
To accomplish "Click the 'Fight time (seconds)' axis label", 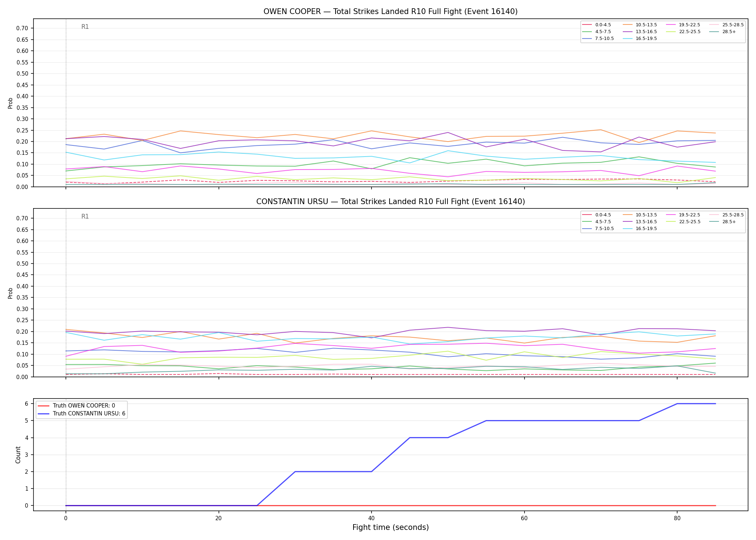I will [391, 527].
